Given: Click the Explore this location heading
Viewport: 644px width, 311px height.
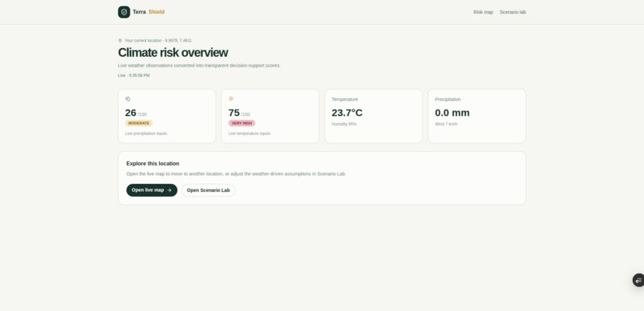Looking at the screenshot, I should (x=153, y=164).
